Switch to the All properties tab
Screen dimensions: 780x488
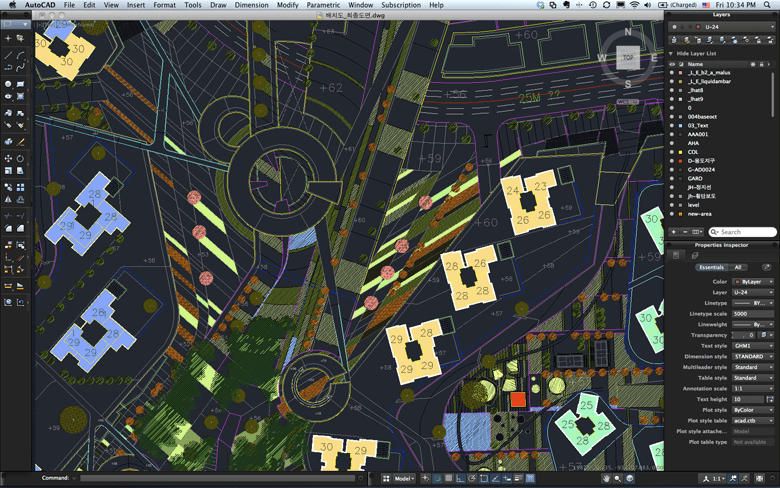[x=738, y=267]
